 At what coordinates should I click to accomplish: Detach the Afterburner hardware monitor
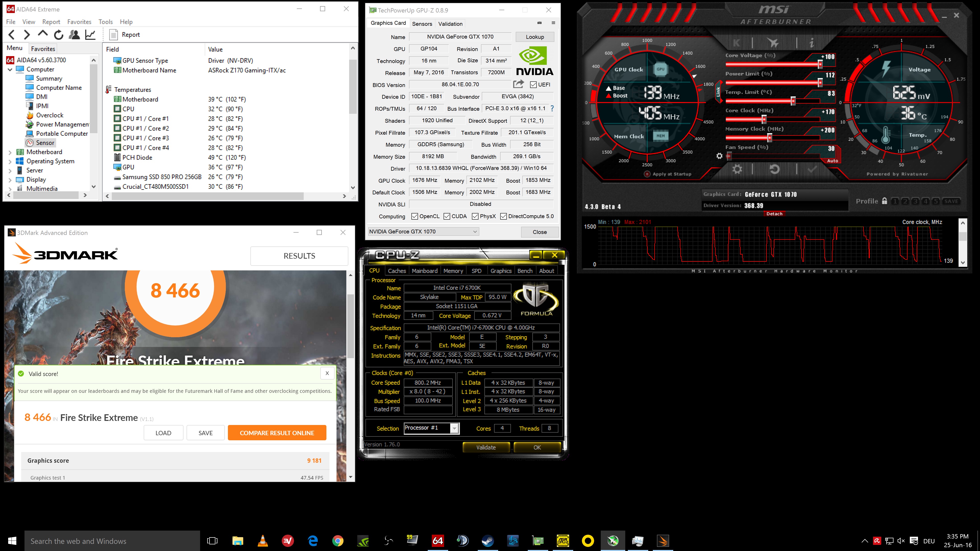(774, 214)
